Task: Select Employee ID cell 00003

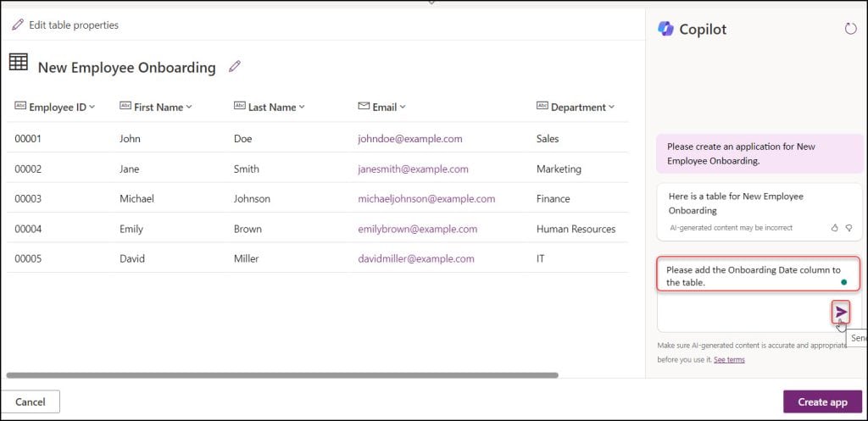Action: click(28, 198)
